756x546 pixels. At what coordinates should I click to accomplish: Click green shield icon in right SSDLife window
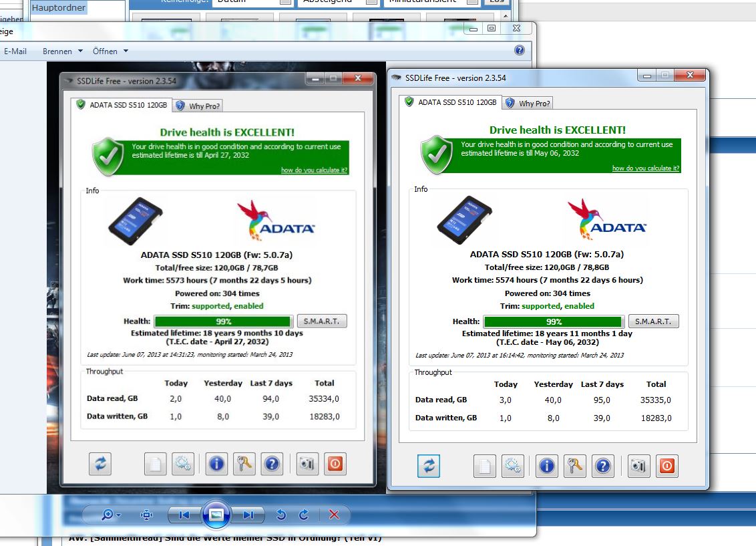pos(436,154)
